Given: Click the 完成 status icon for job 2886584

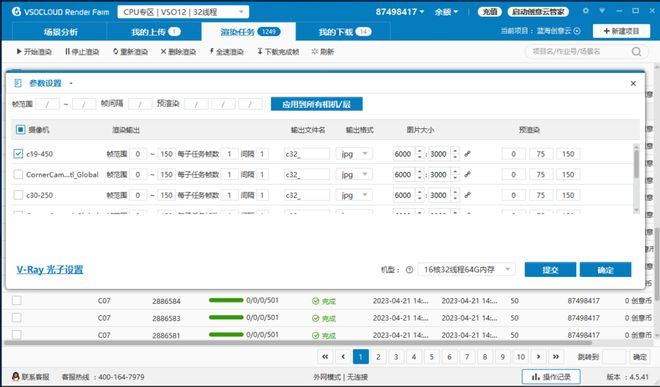Looking at the screenshot, I should 316,301.
